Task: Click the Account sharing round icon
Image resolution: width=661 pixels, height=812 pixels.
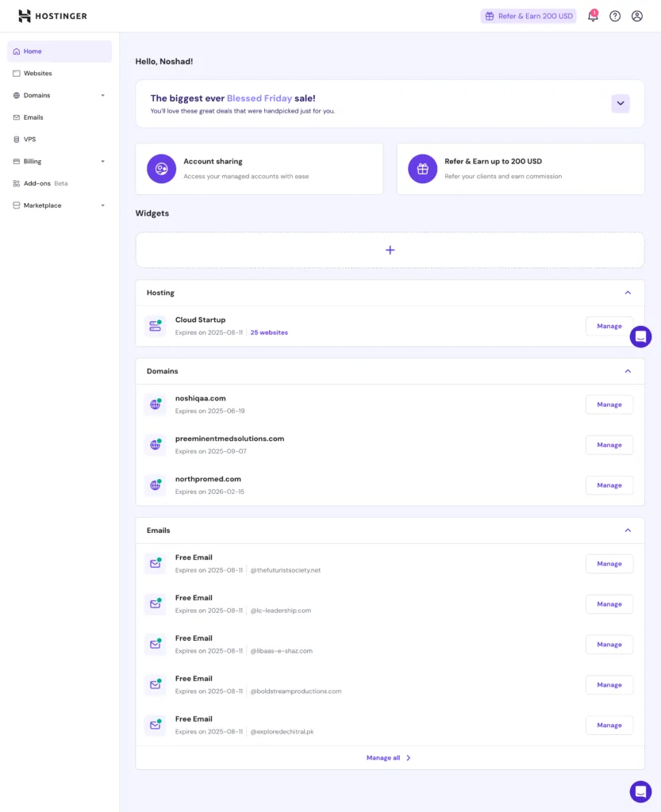Action: tap(161, 169)
